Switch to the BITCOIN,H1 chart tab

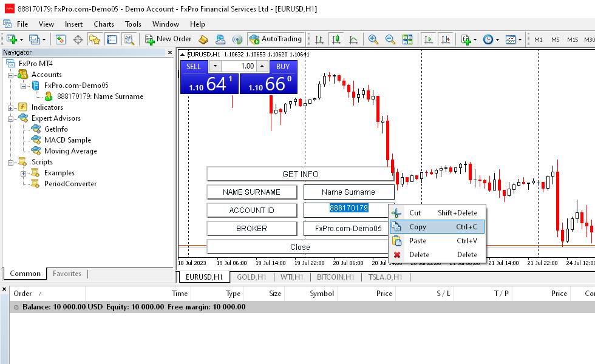pyautogui.click(x=335, y=277)
